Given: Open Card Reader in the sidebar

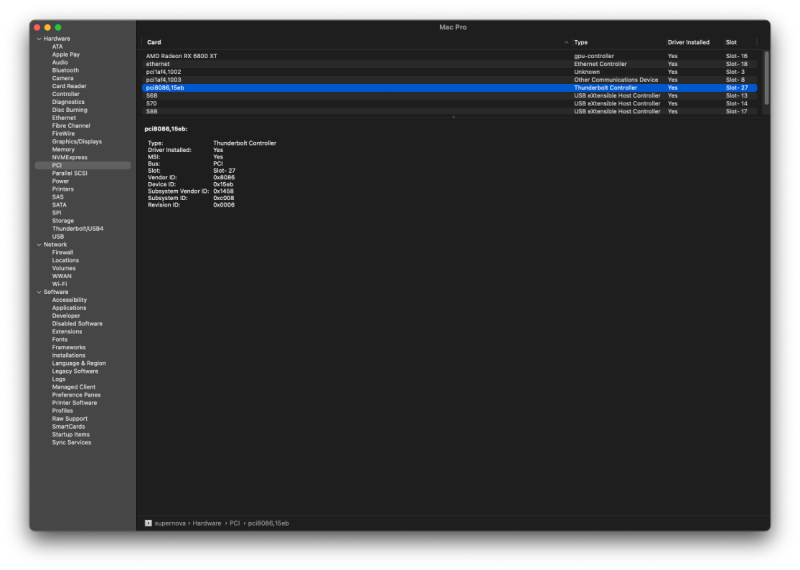Looking at the screenshot, I should [69, 86].
